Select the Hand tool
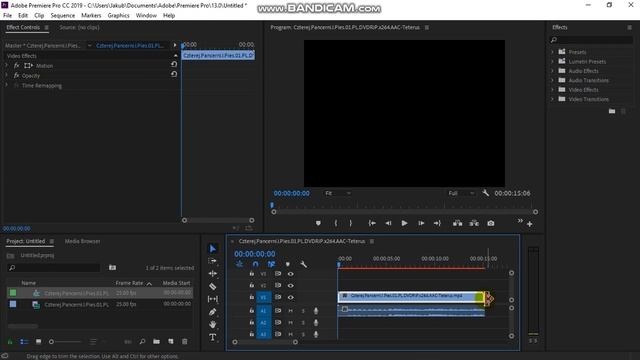This screenshot has height=360, width=640. coord(213,324)
